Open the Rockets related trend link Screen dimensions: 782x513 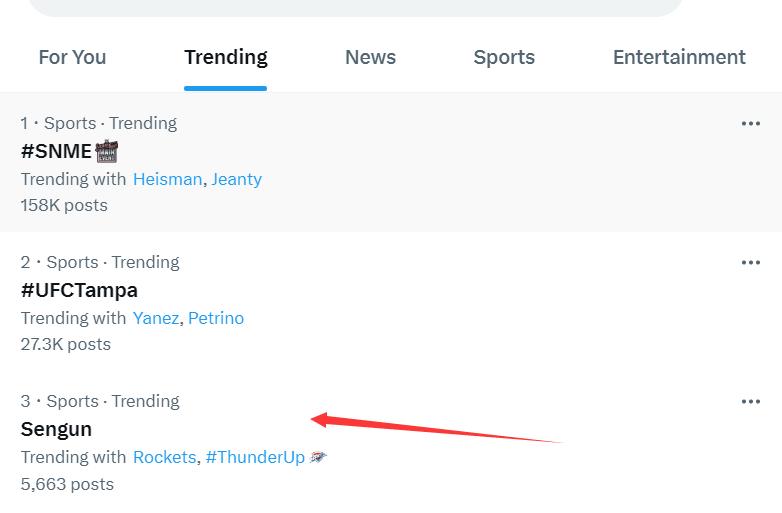point(165,457)
